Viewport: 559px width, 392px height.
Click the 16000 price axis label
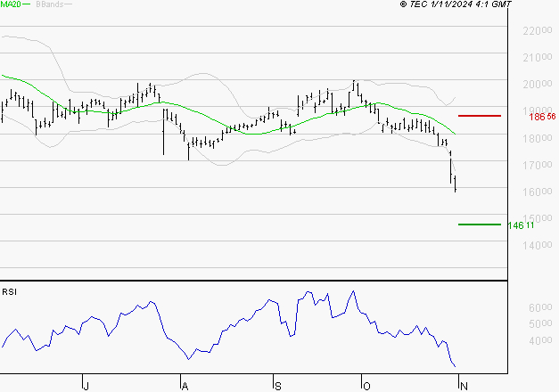[x=538, y=192]
